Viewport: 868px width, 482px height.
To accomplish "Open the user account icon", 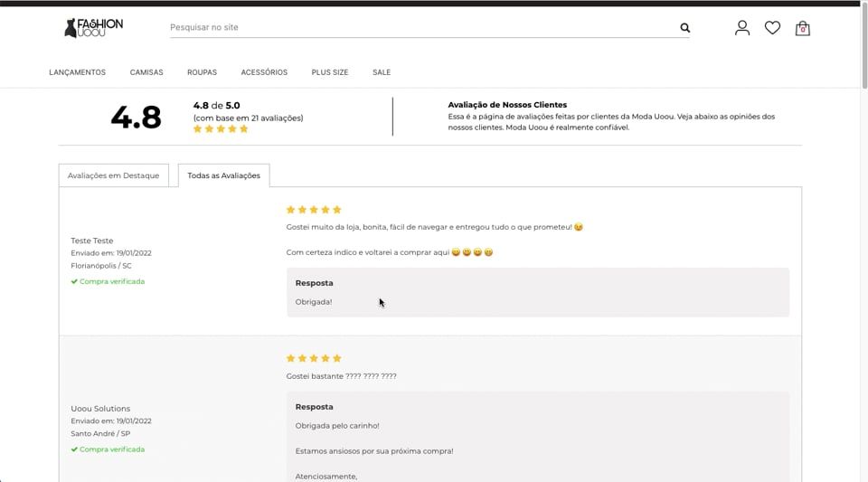I will tap(742, 28).
